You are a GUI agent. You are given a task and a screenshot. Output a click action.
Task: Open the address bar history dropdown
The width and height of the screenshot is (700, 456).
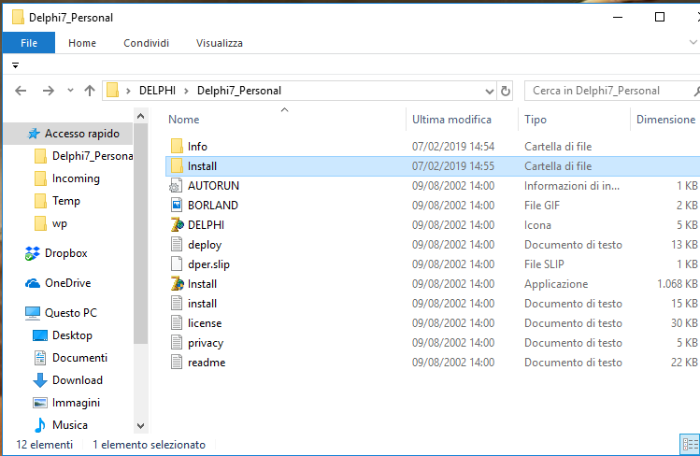[489, 91]
